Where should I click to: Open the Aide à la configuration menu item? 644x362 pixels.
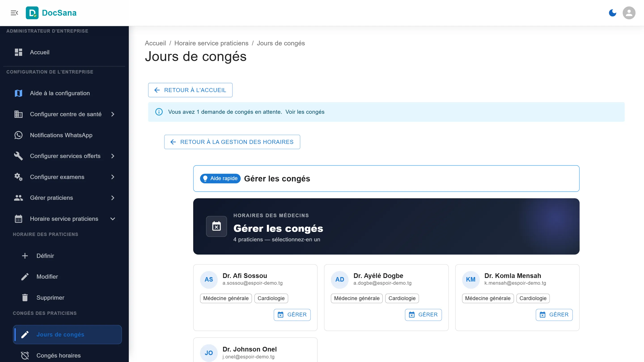(64, 93)
